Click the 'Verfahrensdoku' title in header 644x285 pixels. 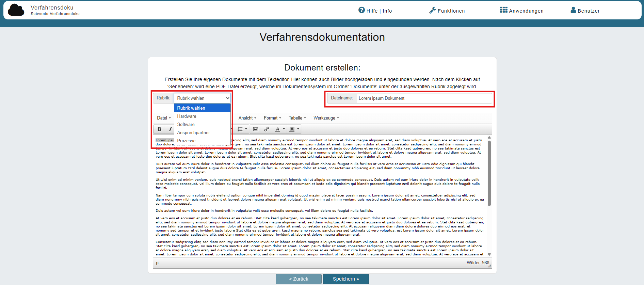52,7
